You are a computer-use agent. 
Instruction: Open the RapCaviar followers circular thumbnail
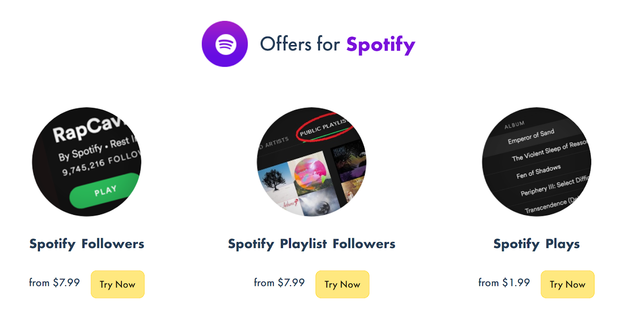coord(87,162)
